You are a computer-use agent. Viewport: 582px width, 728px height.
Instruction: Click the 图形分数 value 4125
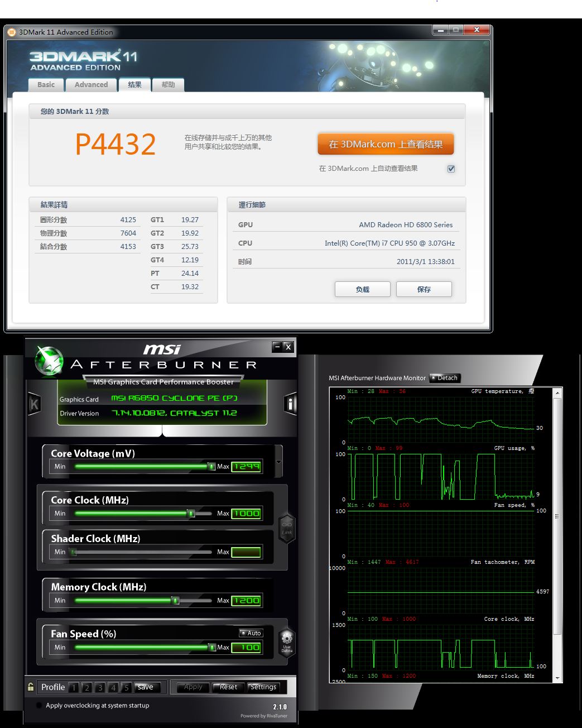(x=128, y=220)
